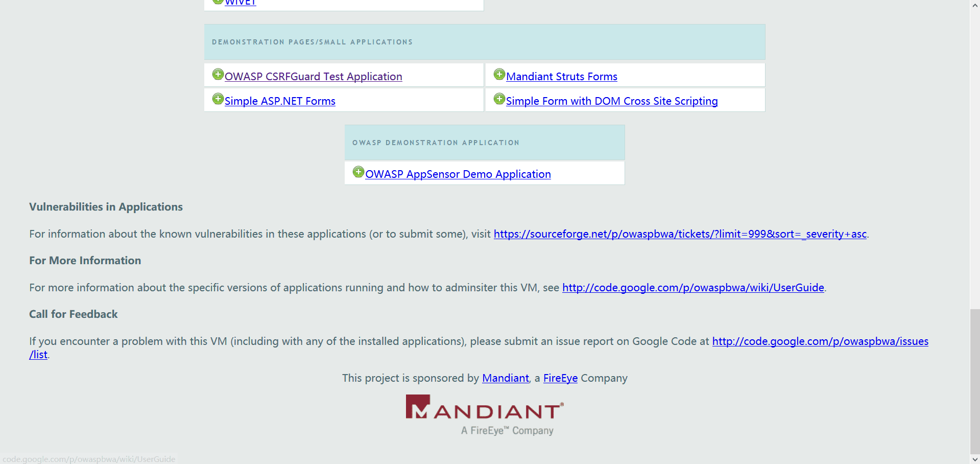Viewport: 980px width, 464px height.
Task: Expand the OWASP AppSensor Demo Application plus icon
Action: pyautogui.click(x=358, y=172)
